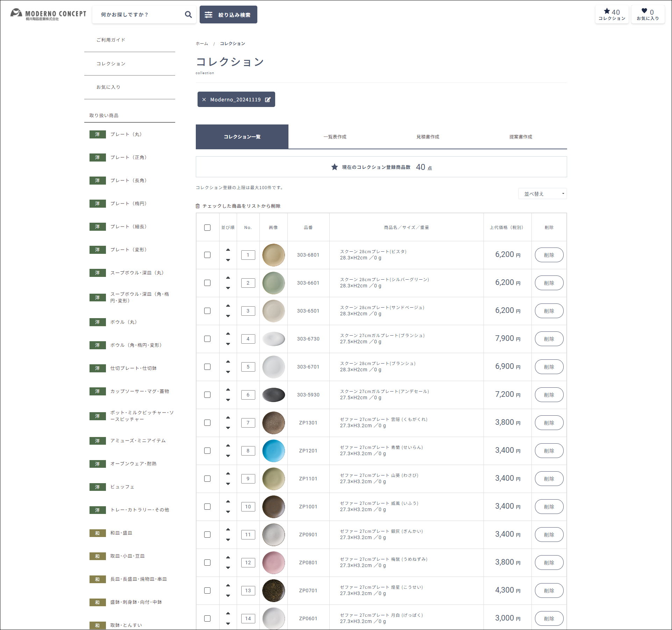Click the search text field
Screen dimensions: 672x630
[x=140, y=15]
